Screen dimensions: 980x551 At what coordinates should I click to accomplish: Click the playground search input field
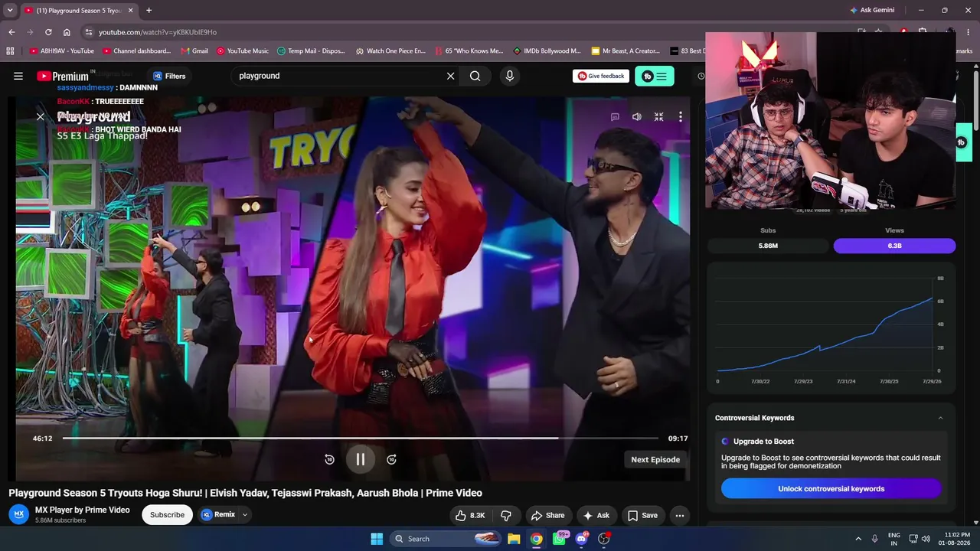[x=341, y=76]
